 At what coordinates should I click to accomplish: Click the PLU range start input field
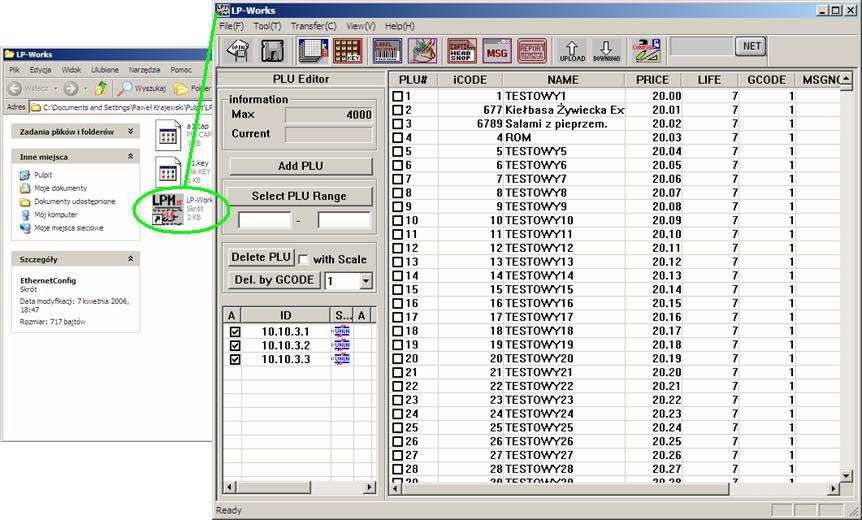264,220
